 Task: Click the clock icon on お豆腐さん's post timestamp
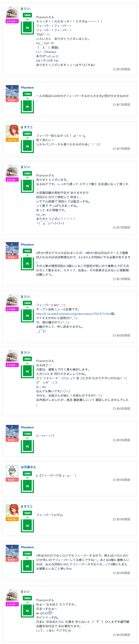click(x=114, y=480)
